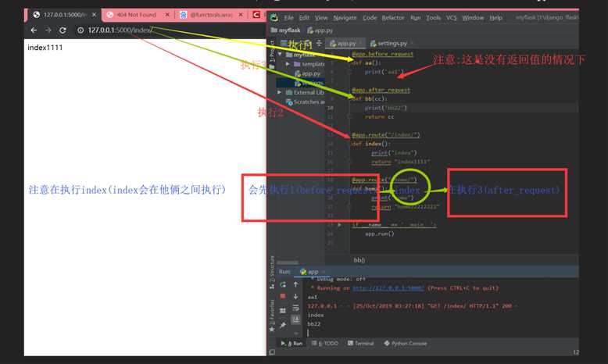Click 'index1111' text on web page
This screenshot has height=364, width=608.
pos(45,48)
